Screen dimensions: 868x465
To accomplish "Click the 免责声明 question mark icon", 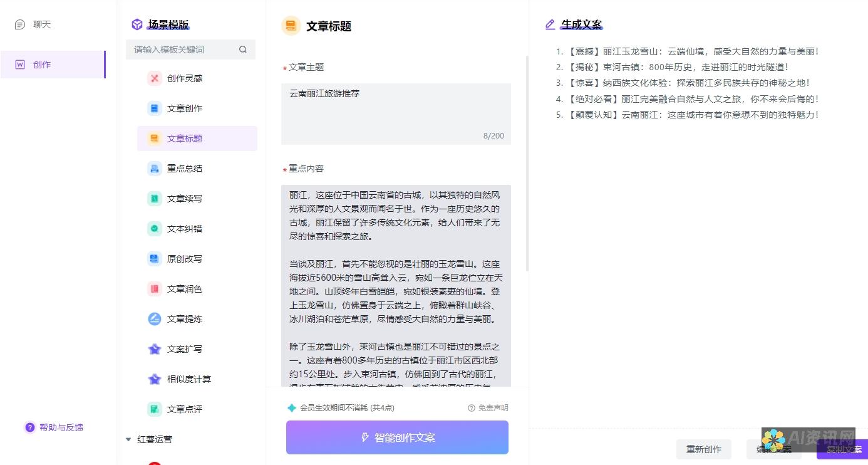I will [472, 407].
